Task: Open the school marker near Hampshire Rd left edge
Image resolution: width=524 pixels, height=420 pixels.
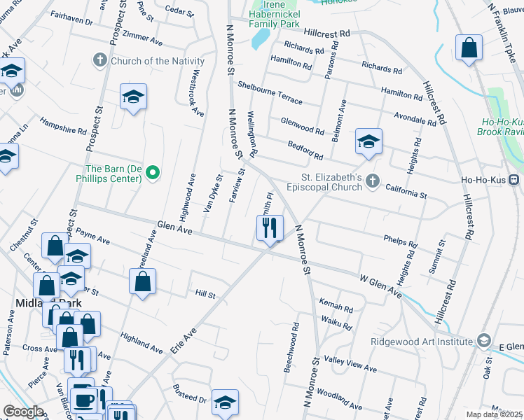Action: click(x=7, y=157)
